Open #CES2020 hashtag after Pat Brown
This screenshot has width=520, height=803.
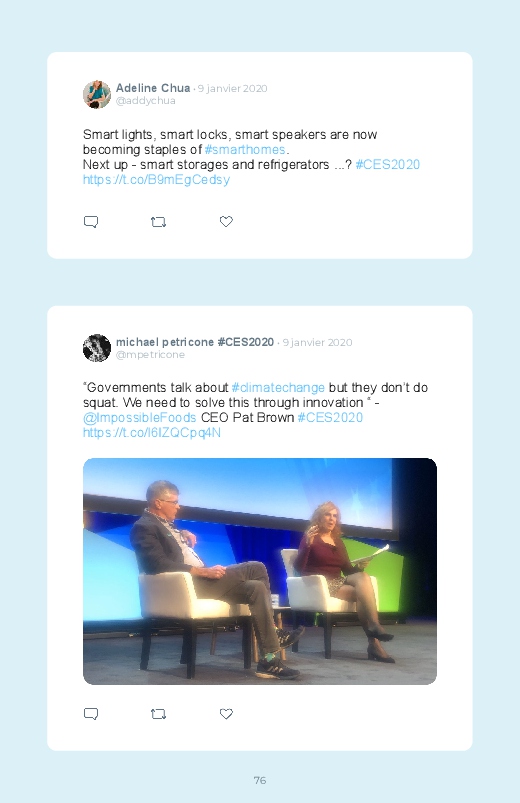coord(330,418)
